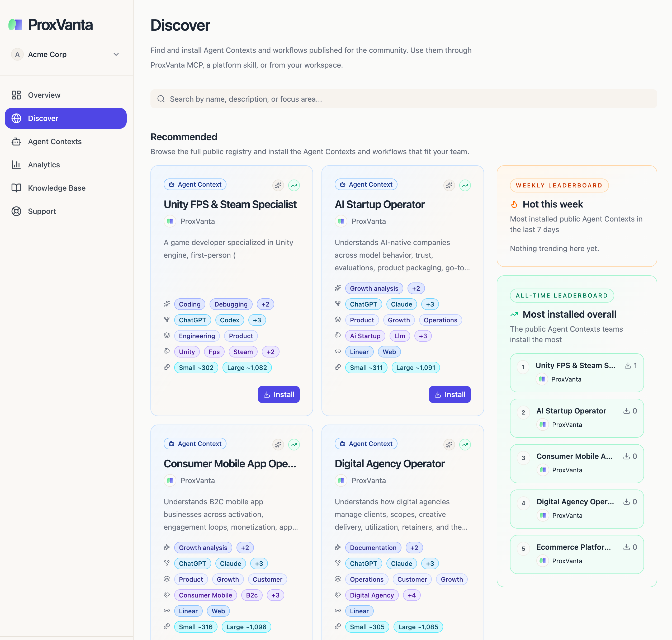The image size is (672, 640).
Task: Expand +4 after Digital Agency tag
Action: tap(412, 595)
